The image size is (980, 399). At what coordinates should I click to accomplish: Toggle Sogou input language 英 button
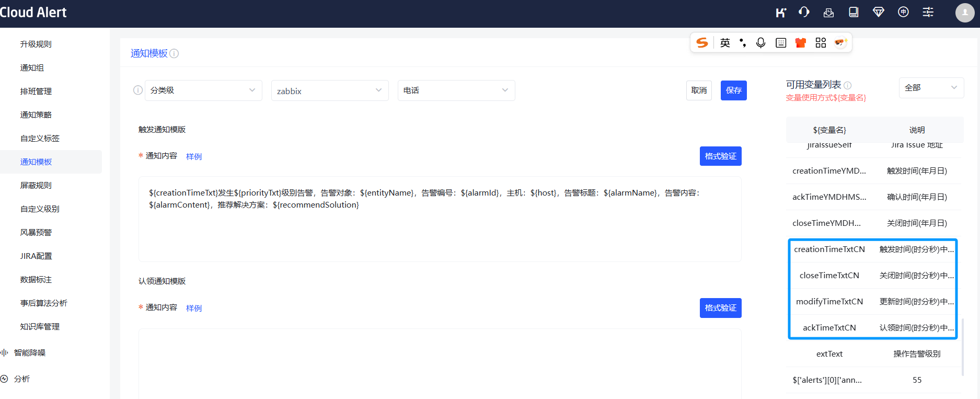point(725,43)
